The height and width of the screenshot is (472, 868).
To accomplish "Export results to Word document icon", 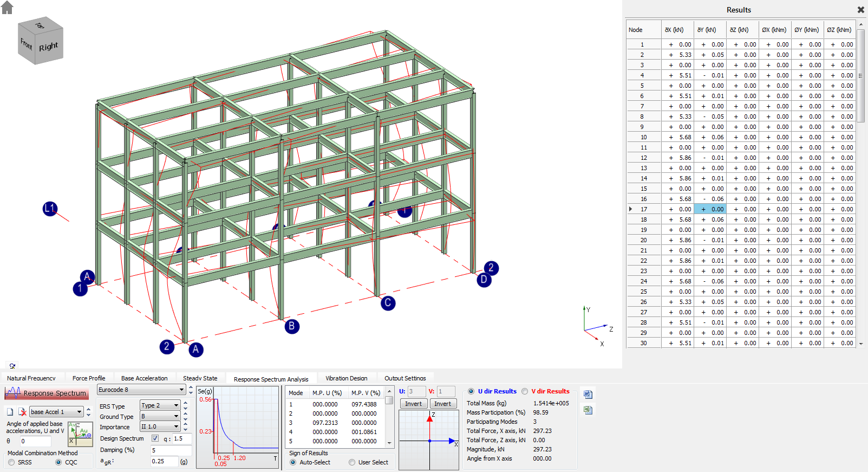I will pos(588,394).
